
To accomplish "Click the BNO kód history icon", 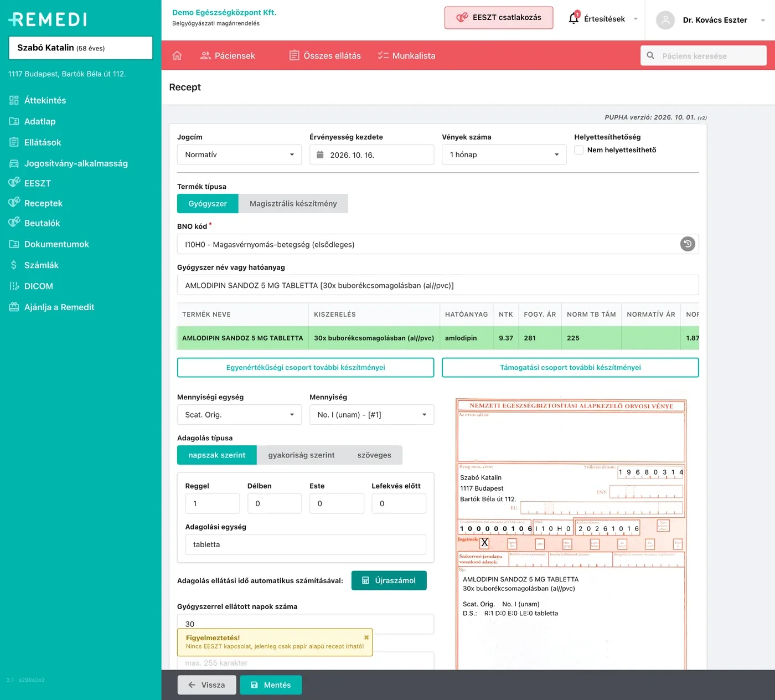I will click(x=688, y=244).
